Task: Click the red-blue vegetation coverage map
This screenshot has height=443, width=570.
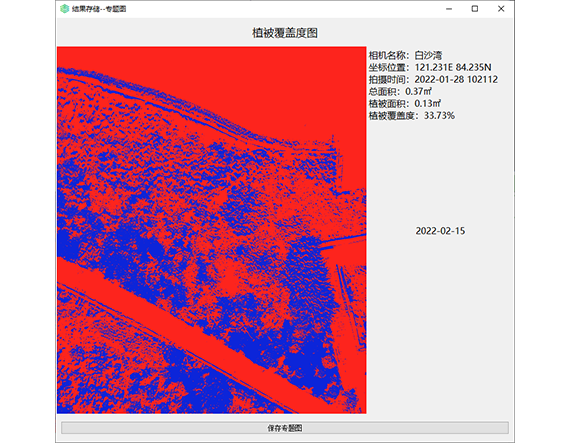Action: coord(212,230)
